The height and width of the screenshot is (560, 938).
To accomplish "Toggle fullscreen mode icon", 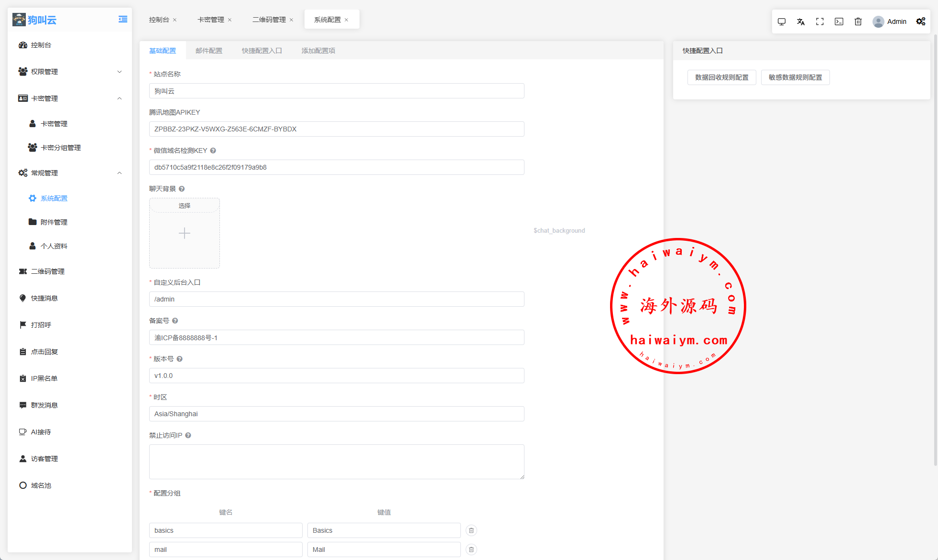I will (x=820, y=22).
